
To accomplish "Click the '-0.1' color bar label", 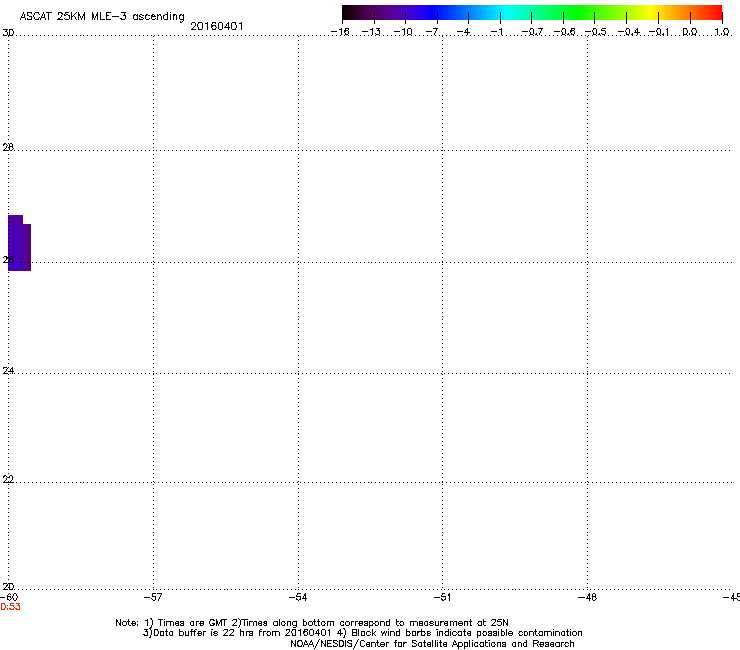I will point(659,32).
